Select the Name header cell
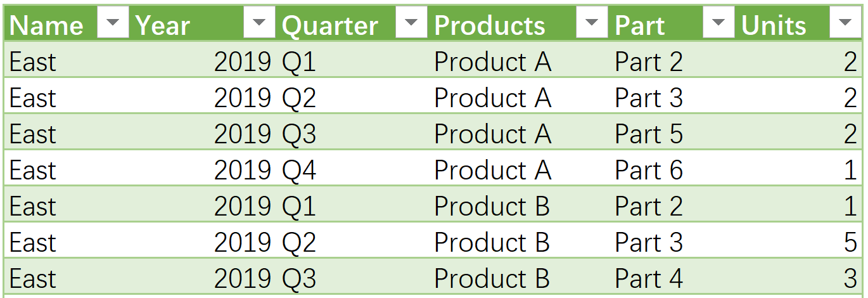 tap(67, 24)
